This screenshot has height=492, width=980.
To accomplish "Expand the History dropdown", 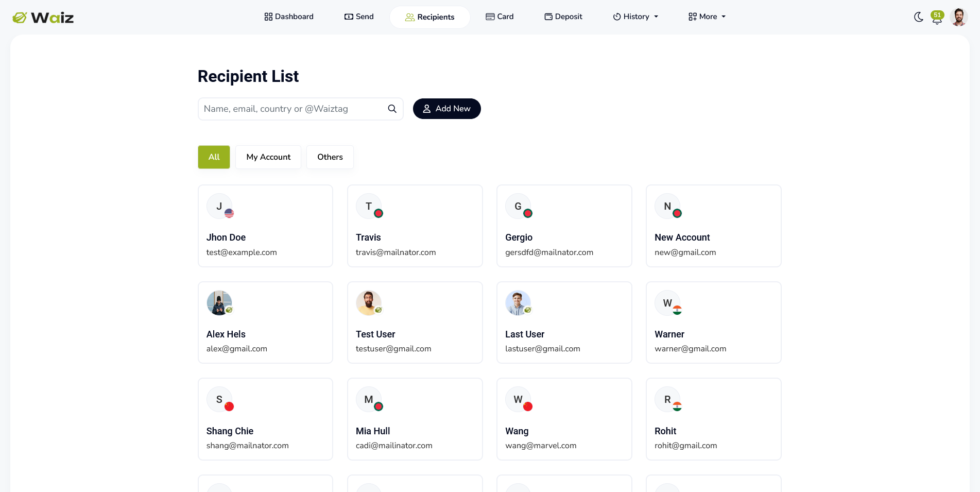I will 635,16.
